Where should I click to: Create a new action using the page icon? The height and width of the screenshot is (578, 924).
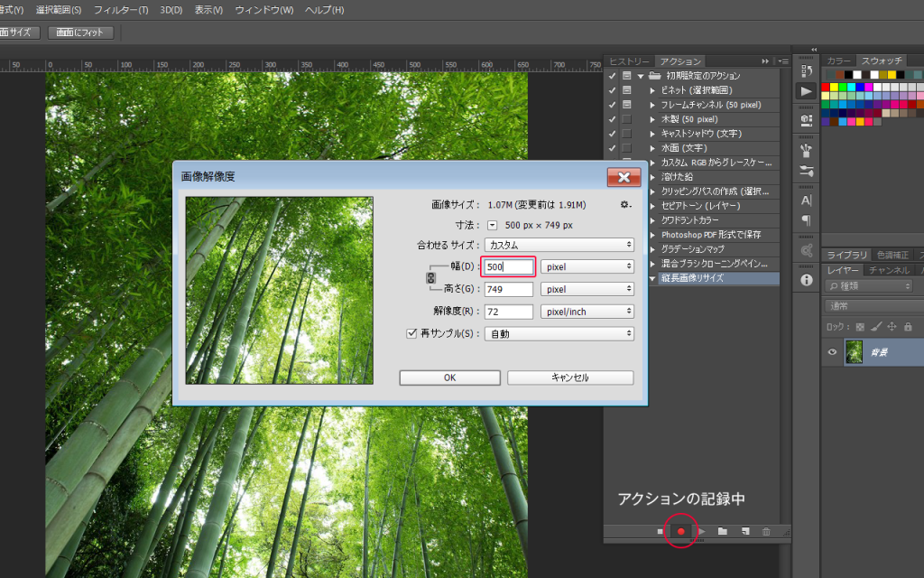[745, 531]
